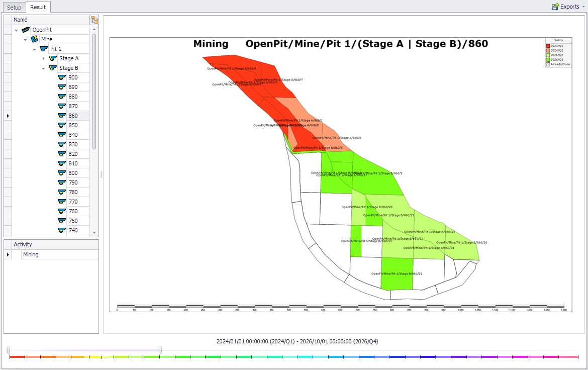Click the icon beside bench 900
Viewport: 588px width, 370px height.
(x=62, y=77)
